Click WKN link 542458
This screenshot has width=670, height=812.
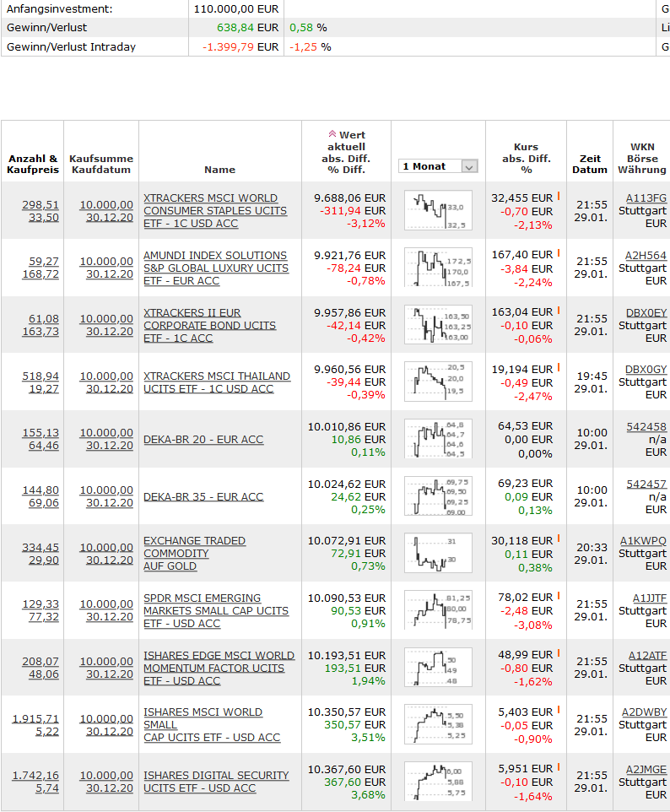coord(646,427)
